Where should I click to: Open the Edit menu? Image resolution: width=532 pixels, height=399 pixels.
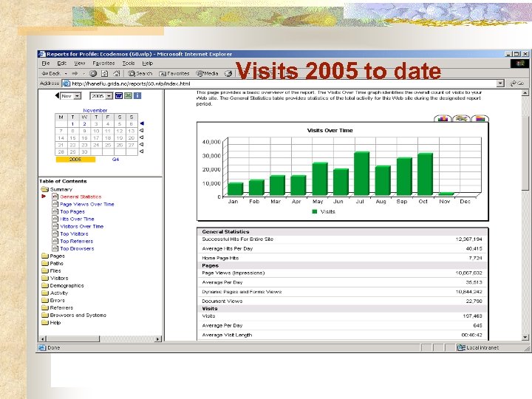coord(62,64)
